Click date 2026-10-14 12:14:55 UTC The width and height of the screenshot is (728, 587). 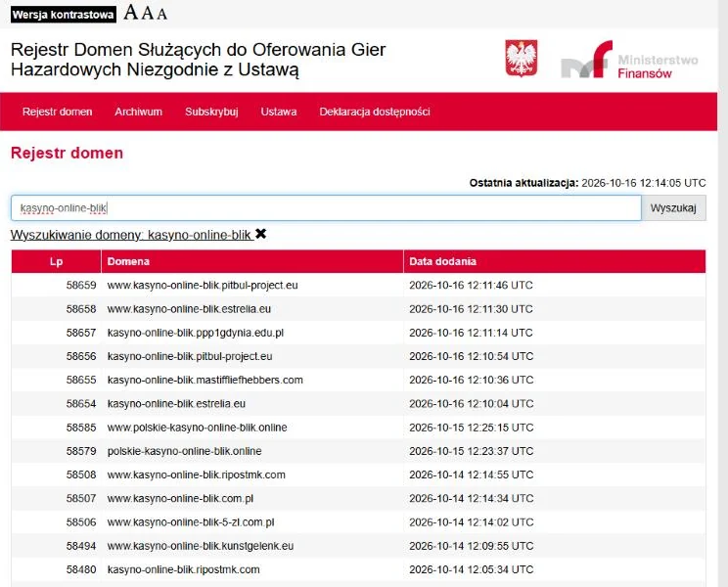click(472, 474)
